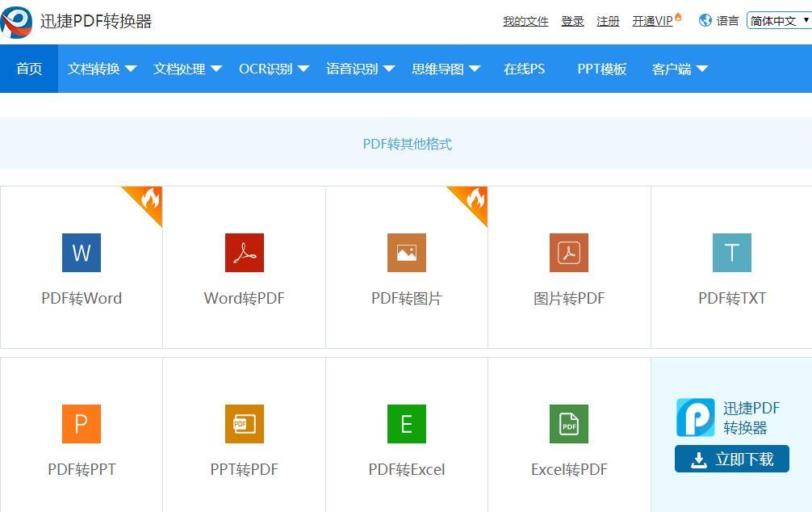
Task: Click the PDF转TXT teal T icon
Action: point(731,253)
